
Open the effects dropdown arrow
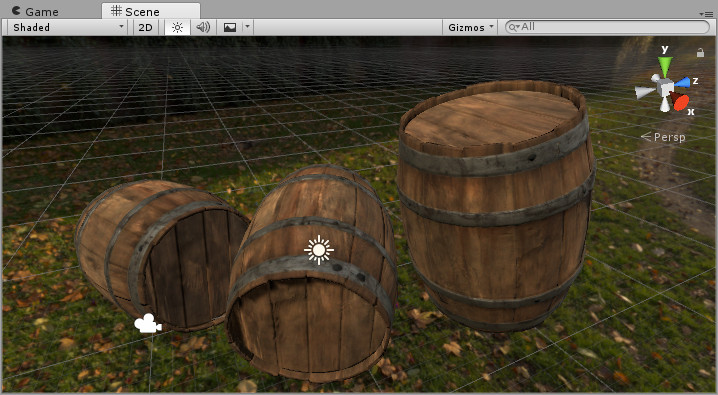(247, 27)
